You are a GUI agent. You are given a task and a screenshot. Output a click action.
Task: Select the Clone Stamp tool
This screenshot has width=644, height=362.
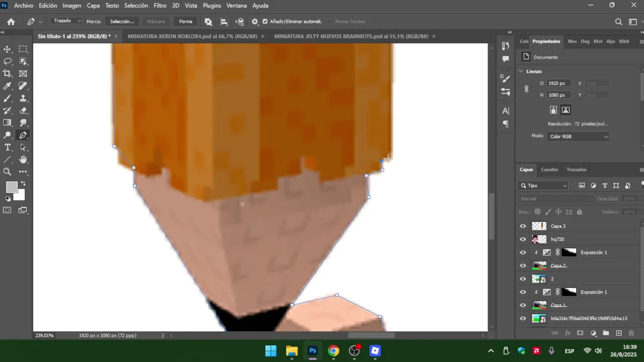point(23,99)
